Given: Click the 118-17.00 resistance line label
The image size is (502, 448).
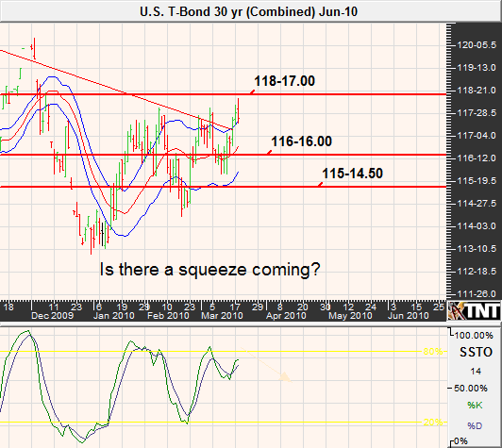Looking at the screenshot, I should coord(284,81).
